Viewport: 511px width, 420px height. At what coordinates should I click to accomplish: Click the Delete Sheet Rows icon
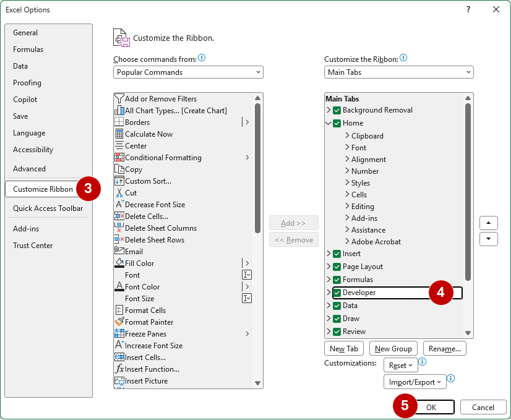tap(119, 239)
